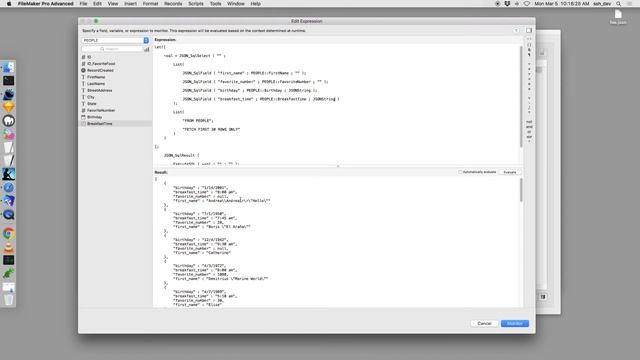The width and height of the screenshot is (640, 360).
Task: Click the field sort order icon
Action: pos(147,49)
